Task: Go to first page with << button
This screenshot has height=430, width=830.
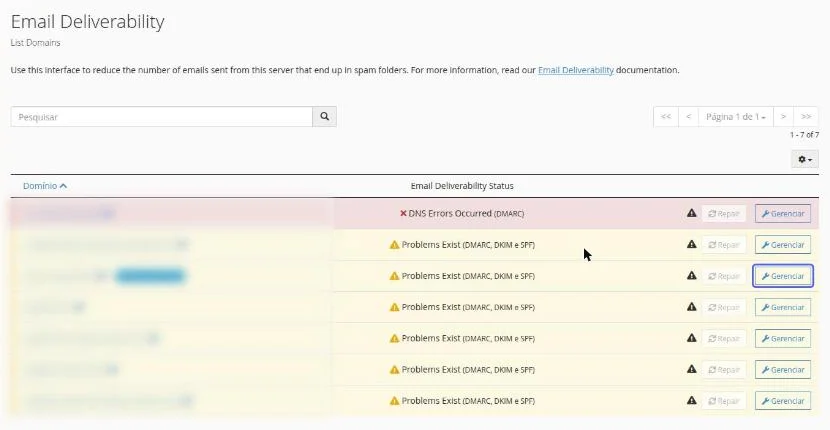Action: (x=666, y=117)
